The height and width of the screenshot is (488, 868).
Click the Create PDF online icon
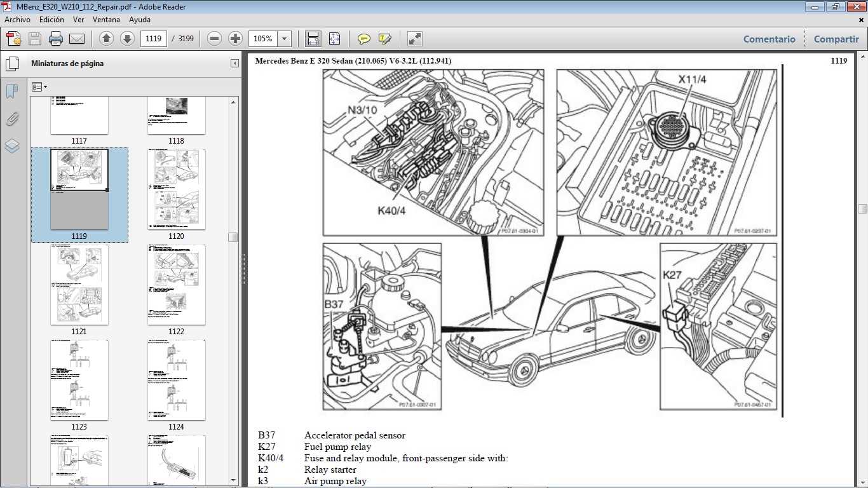14,39
